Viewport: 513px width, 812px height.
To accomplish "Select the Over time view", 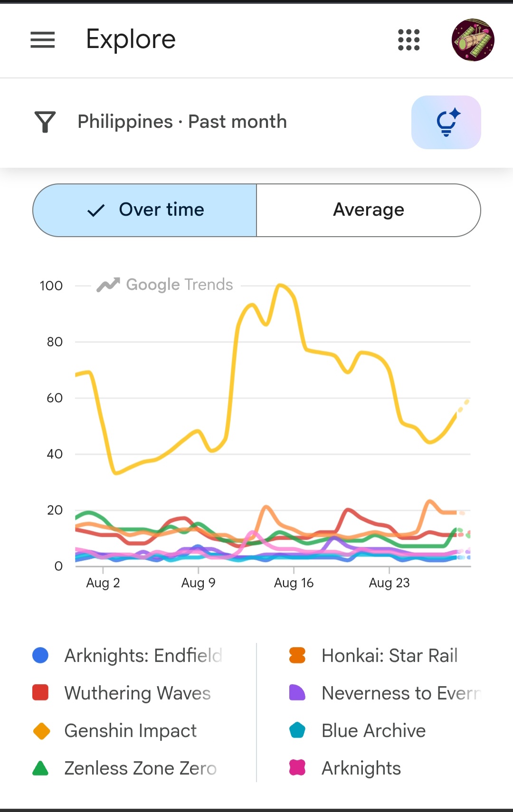I will tap(145, 210).
